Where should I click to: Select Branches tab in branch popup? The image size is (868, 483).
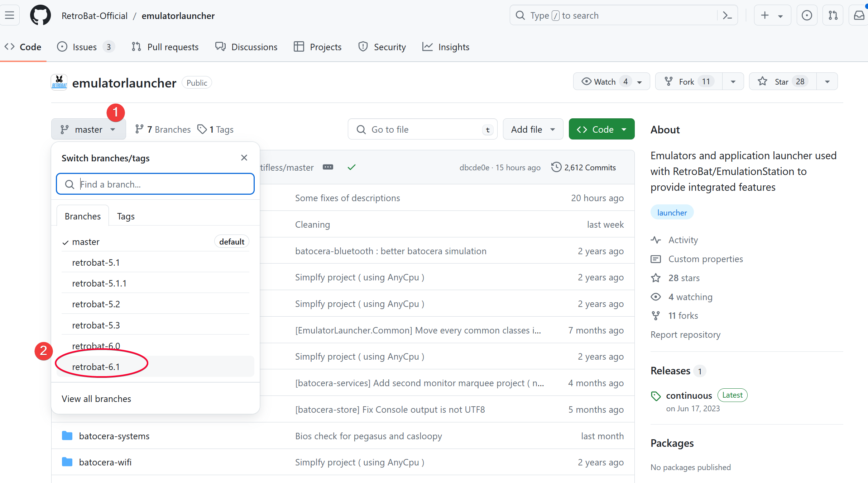(x=83, y=216)
